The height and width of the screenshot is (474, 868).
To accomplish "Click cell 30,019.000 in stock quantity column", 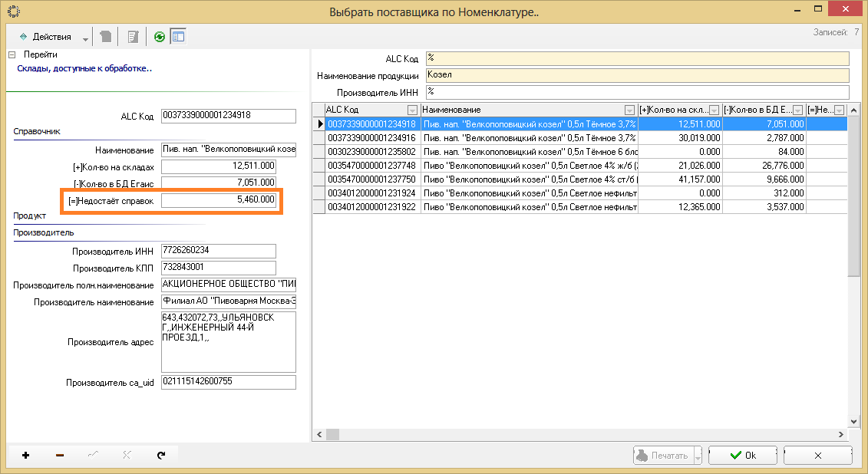I will pos(680,138).
